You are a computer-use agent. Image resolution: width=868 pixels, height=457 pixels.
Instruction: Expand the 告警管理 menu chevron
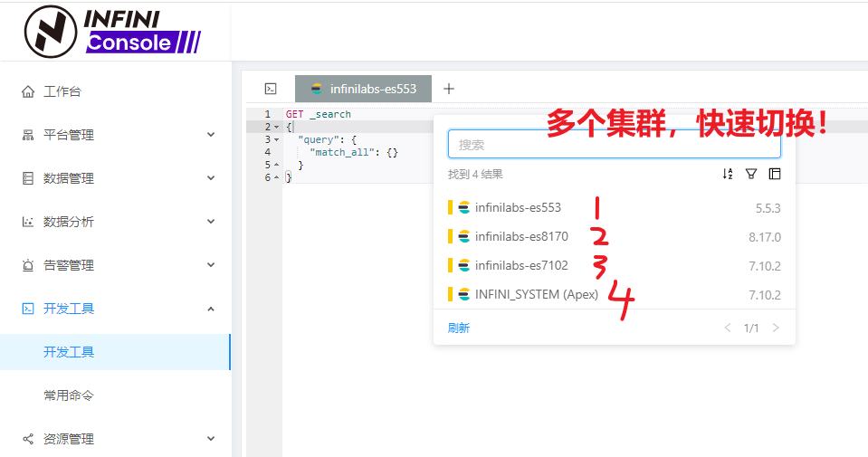tap(211, 265)
